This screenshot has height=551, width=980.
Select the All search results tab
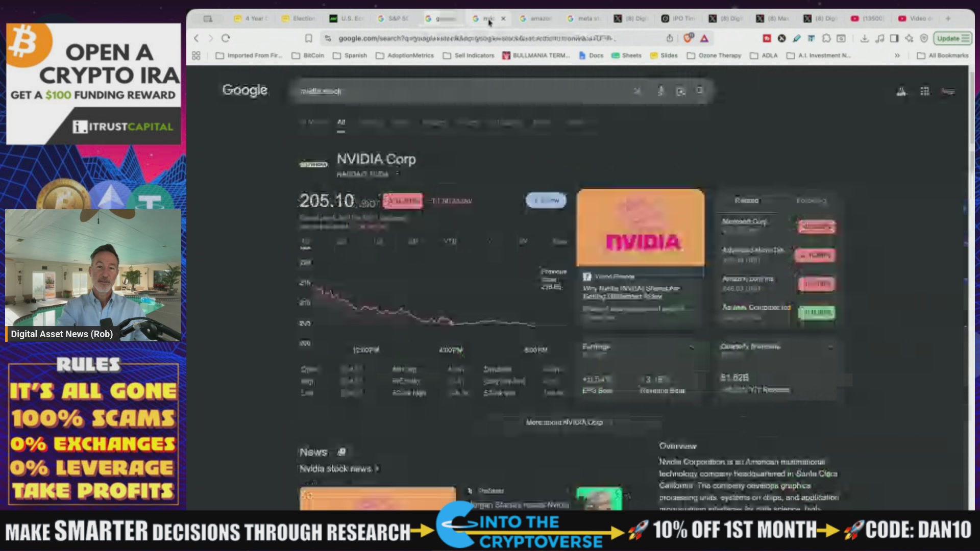(x=341, y=122)
